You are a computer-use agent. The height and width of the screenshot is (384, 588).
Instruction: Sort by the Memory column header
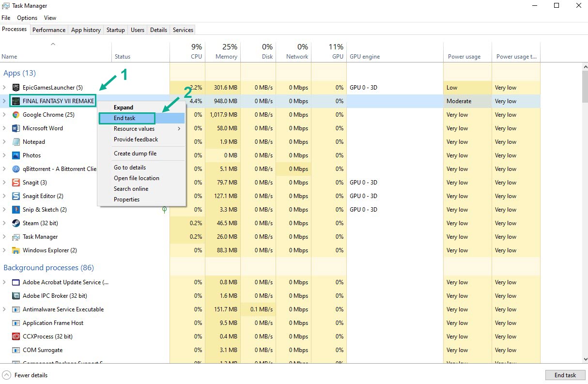click(x=223, y=51)
